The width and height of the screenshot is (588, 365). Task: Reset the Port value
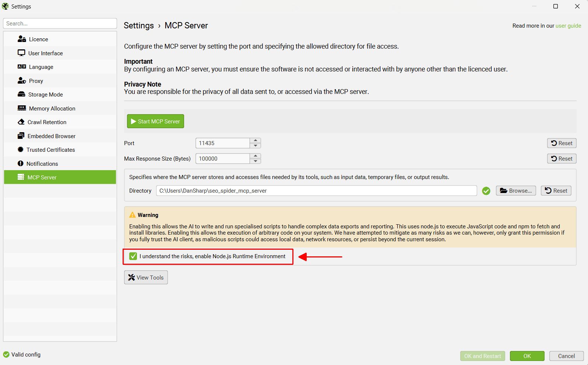(x=562, y=143)
